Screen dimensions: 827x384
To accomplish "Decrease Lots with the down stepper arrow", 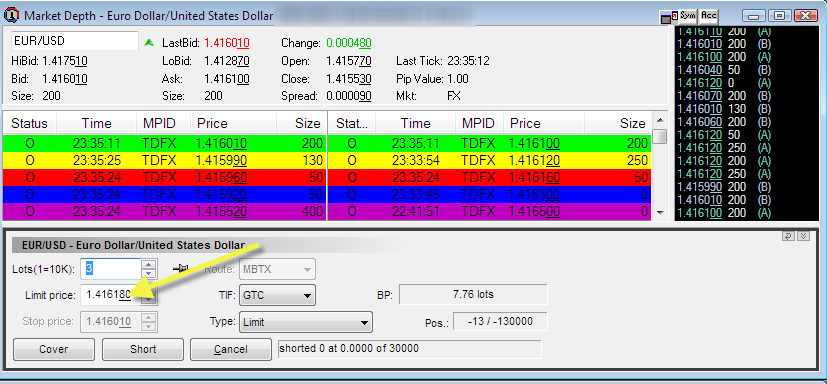I will (149, 274).
